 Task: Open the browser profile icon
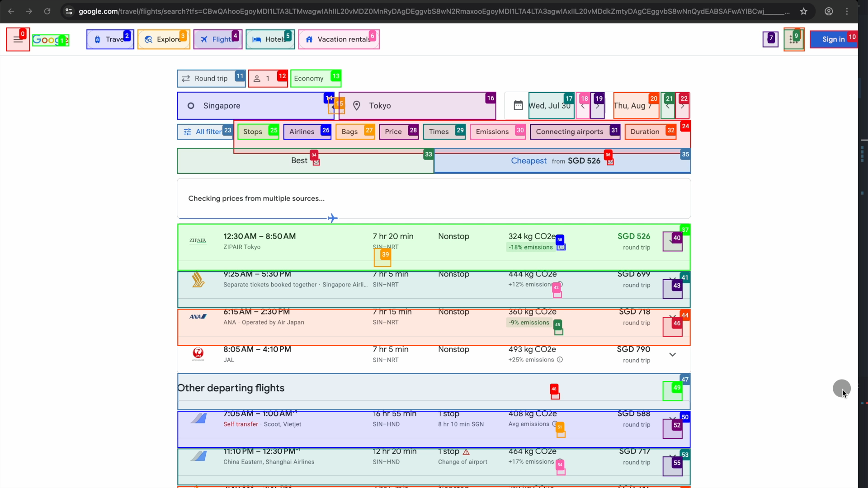point(829,11)
